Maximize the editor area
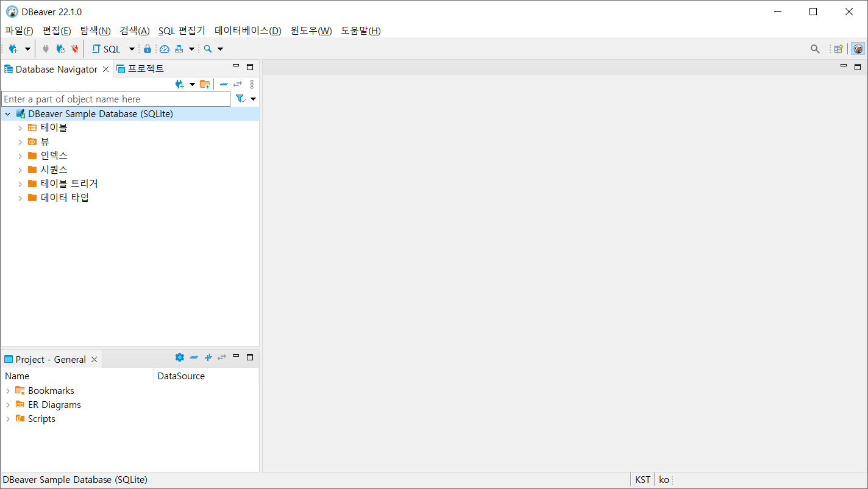 tap(858, 66)
